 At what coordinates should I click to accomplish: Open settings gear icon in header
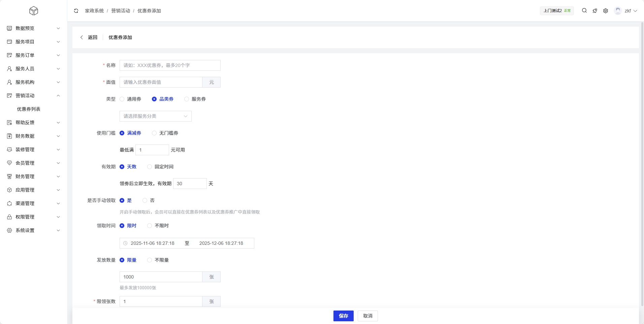click(606, 11)
